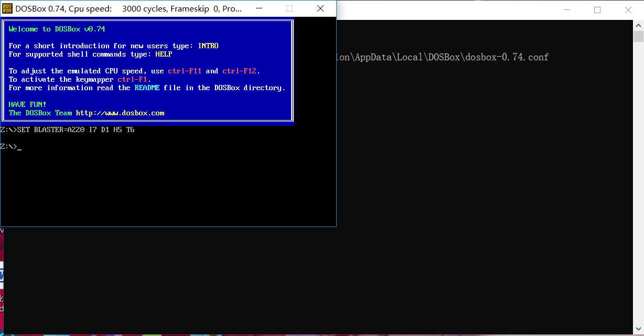Click the DOSBox 0.74 title bar text

[128, 9]
